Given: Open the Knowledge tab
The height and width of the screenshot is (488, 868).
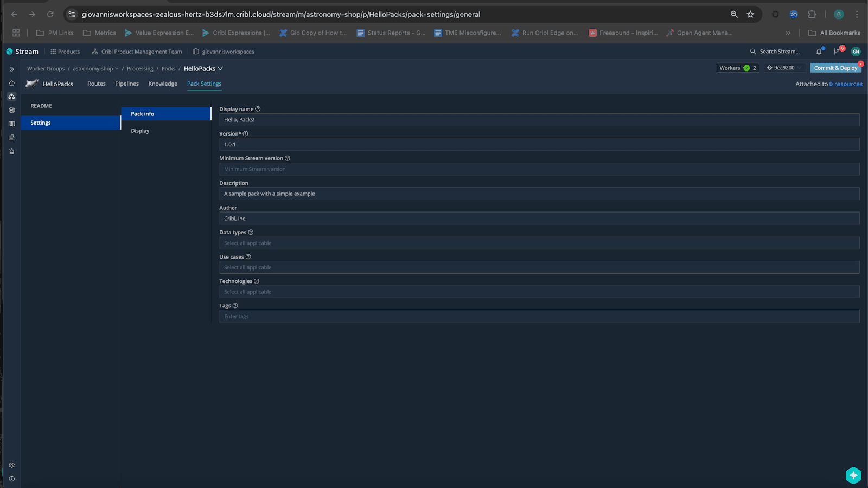Looking at the screenshot, I should tap(163, 84).
